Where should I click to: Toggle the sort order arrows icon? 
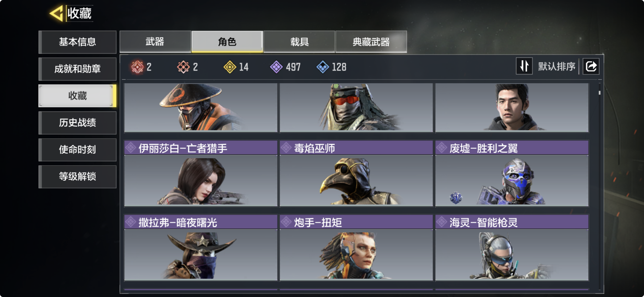[524, 66]
